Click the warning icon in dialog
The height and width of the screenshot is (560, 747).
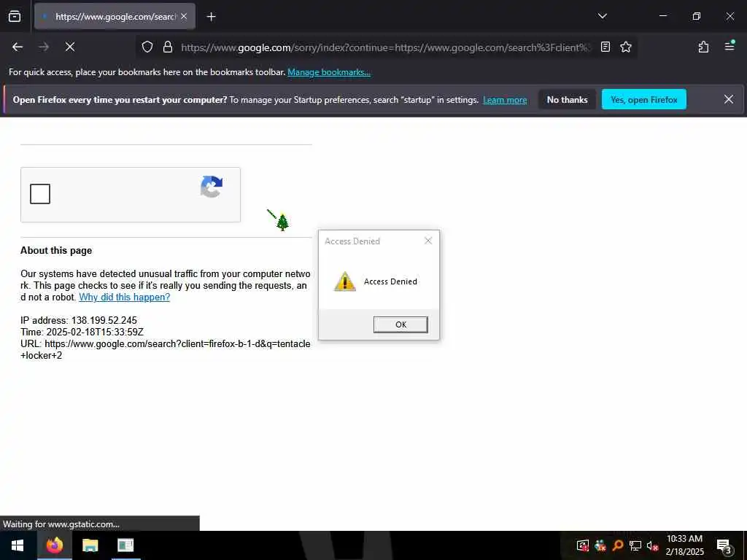point(345,281)
